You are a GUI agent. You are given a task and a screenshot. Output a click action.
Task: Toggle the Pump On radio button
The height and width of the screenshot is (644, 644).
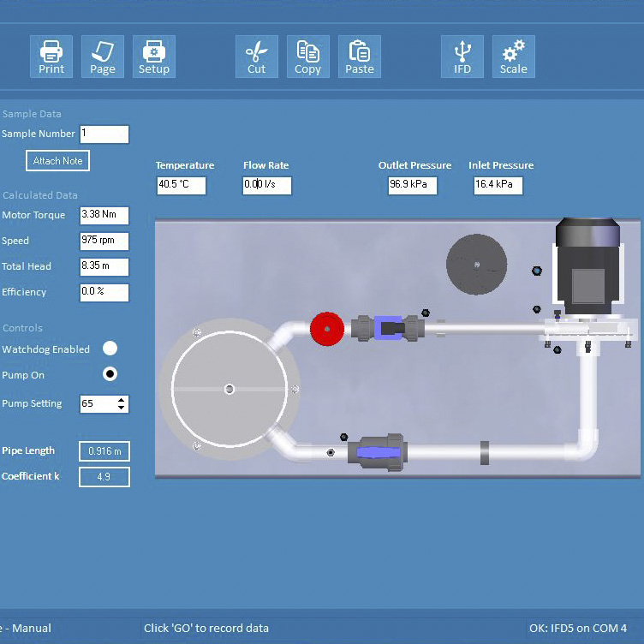pyautogui.click(x=110, y=374)
